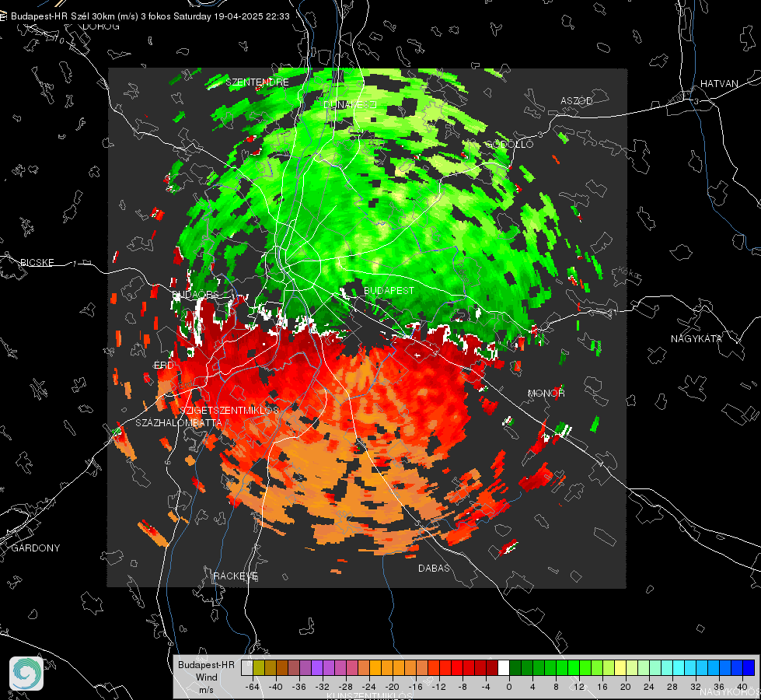Select the BUDAÖRS label

click(x=195, y=295)
